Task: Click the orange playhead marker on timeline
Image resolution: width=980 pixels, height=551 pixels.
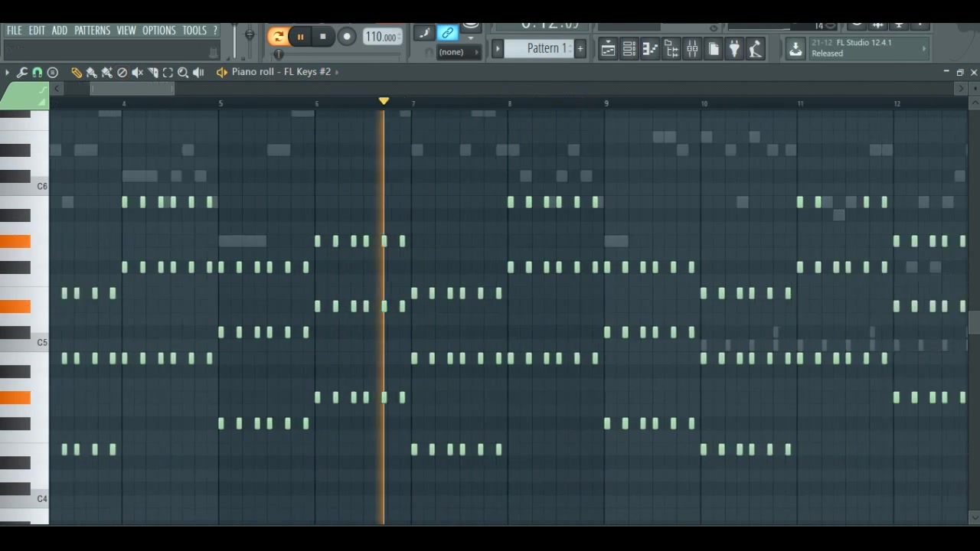Action: pos(384,101)
